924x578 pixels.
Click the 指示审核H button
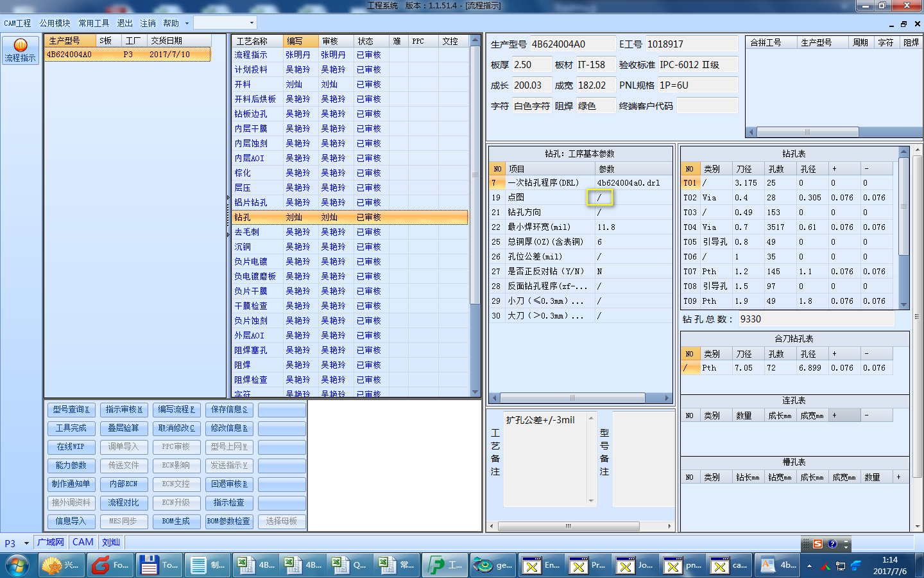pos(124,410)
